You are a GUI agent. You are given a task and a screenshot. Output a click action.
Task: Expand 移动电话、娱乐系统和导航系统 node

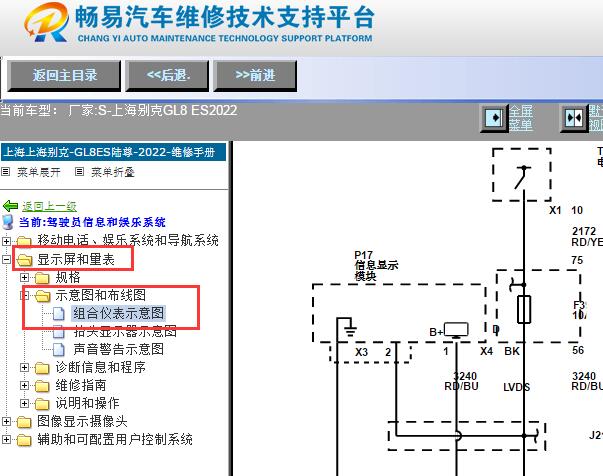coord(6,241)
